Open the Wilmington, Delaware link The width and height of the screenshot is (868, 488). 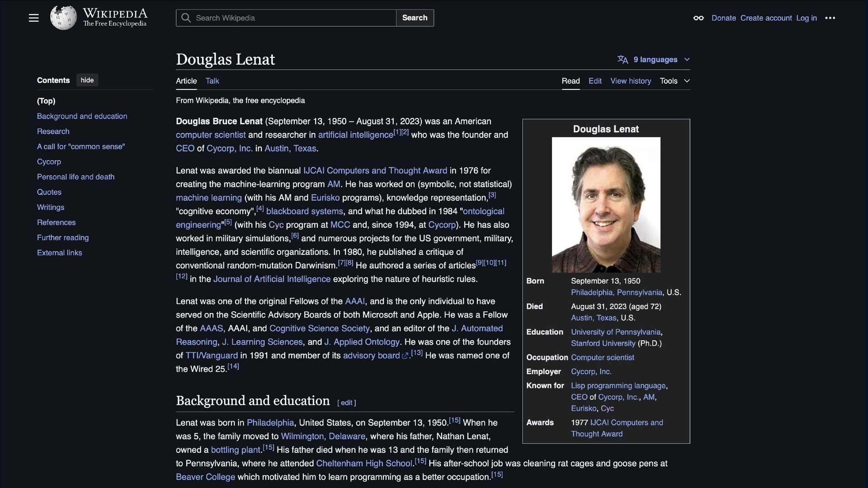(323, 436)
